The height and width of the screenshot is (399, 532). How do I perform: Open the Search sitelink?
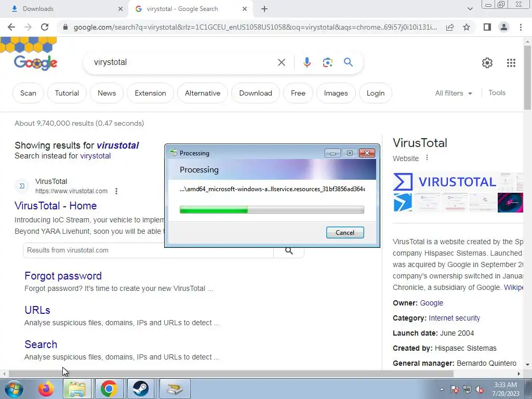click(x=41, y=344)
